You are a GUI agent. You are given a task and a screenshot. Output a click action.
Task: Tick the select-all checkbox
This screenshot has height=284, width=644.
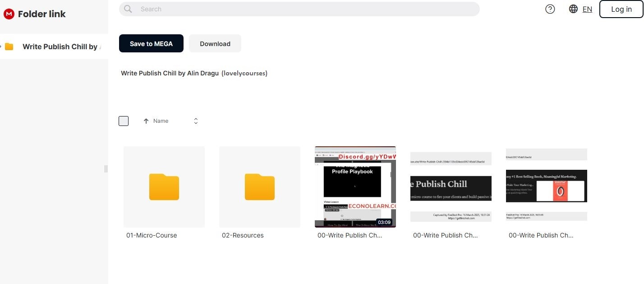click(x=124, y=121)
